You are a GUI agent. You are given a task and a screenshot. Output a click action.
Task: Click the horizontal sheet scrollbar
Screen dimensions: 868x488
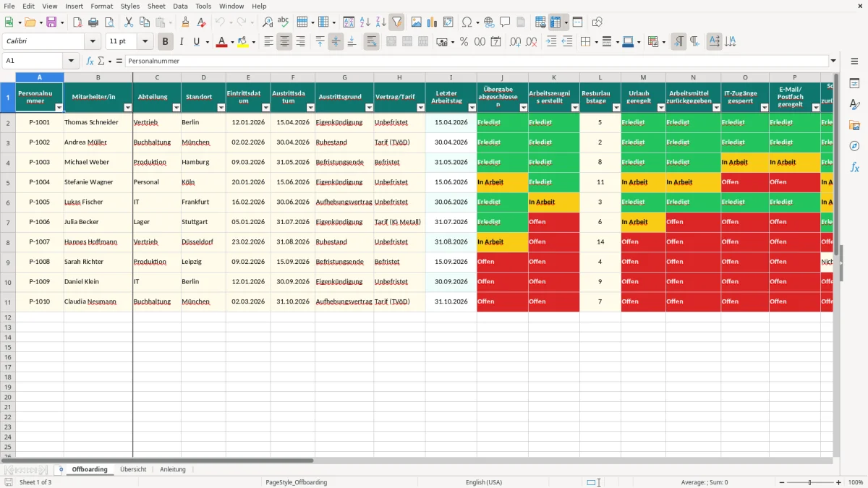click(158, 460)
